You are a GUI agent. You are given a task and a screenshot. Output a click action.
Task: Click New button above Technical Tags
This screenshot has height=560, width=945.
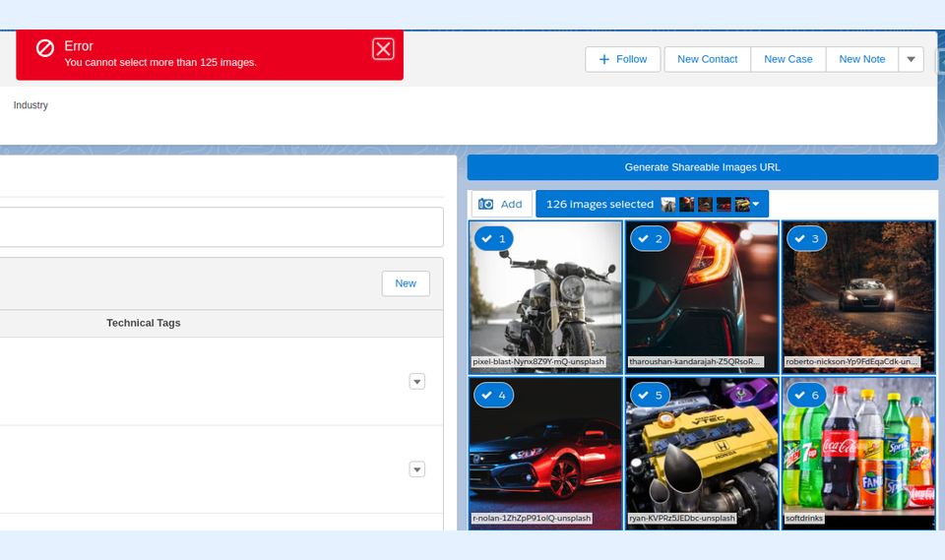point(406,283)
